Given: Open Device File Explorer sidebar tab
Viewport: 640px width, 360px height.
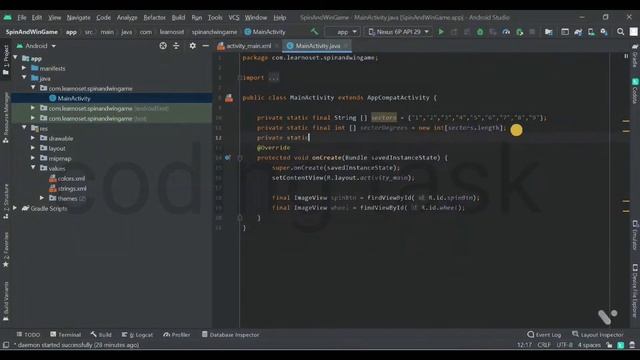Looking at the screenshot, I should click(x=635, y=290).
